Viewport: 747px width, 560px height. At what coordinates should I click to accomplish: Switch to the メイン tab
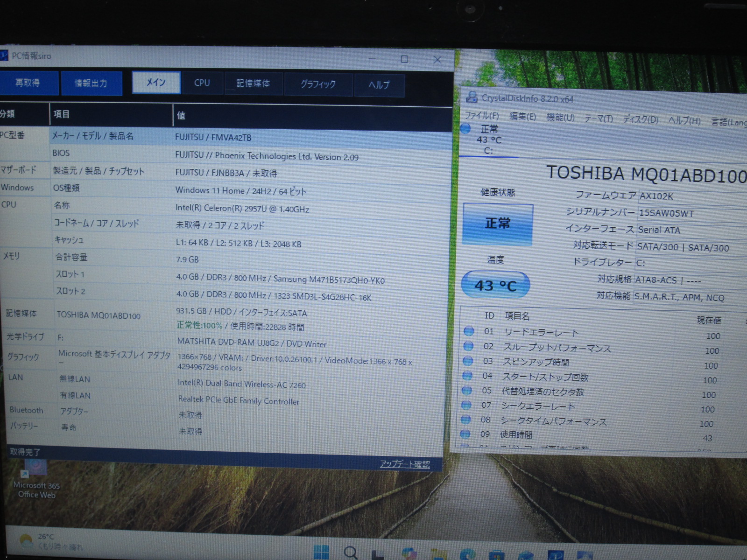click(156, 83)
